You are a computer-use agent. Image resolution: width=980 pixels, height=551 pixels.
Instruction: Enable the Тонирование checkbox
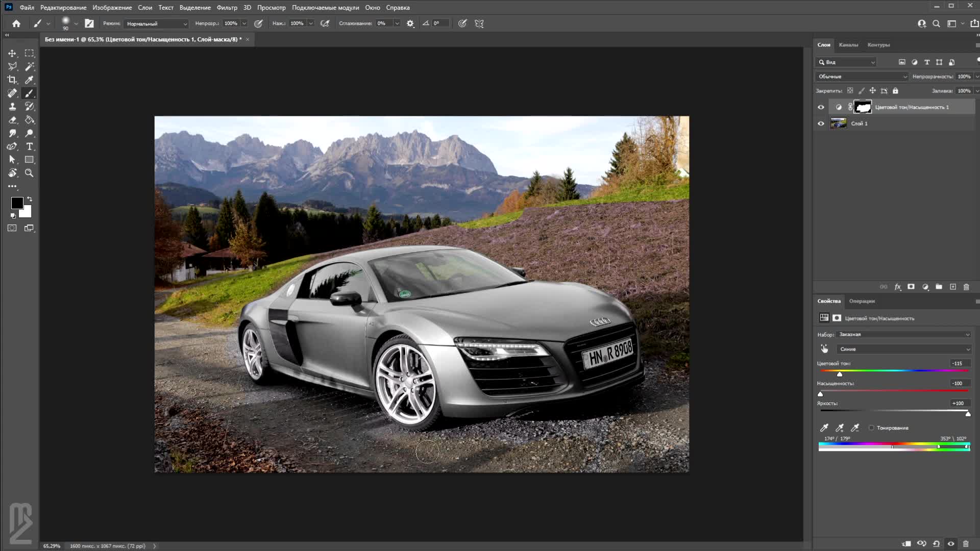click(872, 428)
